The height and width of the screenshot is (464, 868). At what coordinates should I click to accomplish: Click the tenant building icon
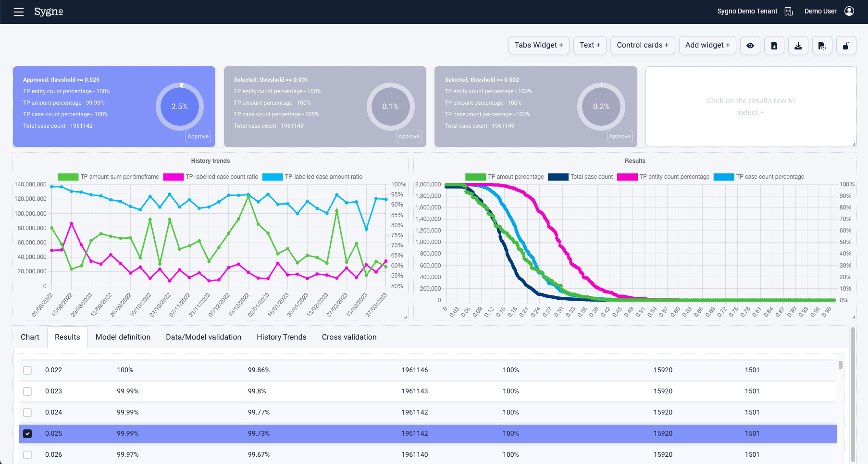pyautogui.click(x=789, y=11)
